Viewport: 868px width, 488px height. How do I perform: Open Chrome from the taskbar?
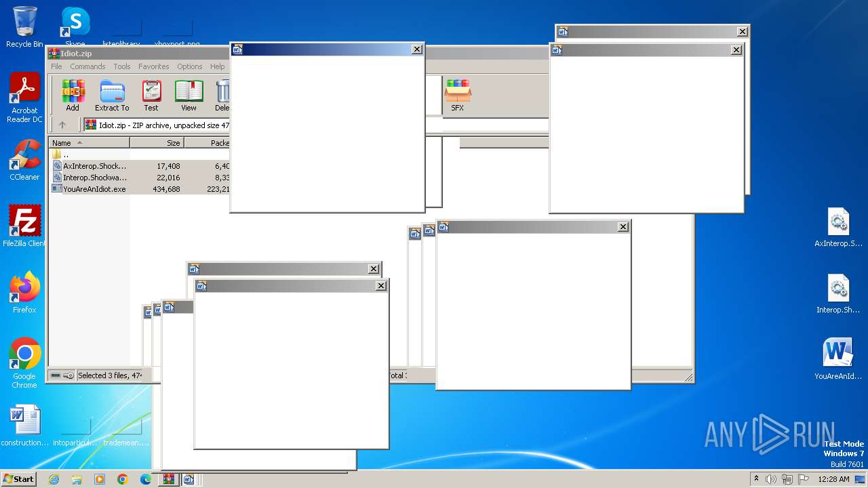click(x=123, y=479)
